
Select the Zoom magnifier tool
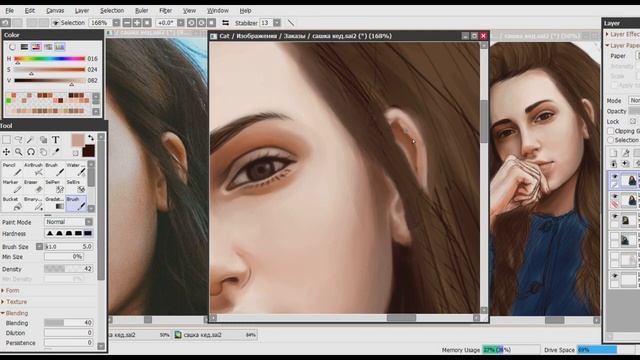click(x=18, y=152)
